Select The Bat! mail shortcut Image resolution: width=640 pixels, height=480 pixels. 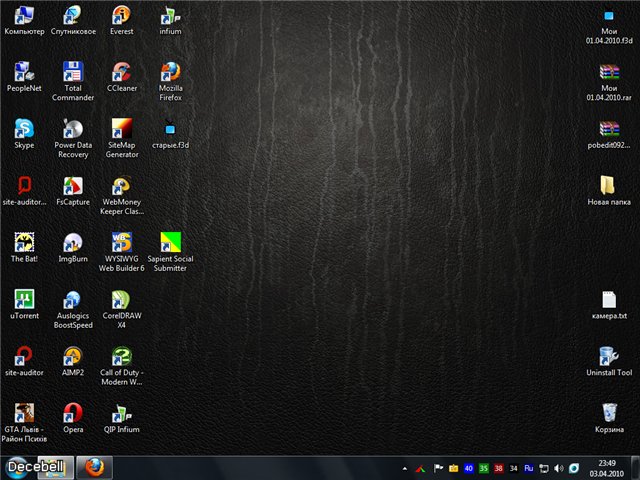coord(24,248)
